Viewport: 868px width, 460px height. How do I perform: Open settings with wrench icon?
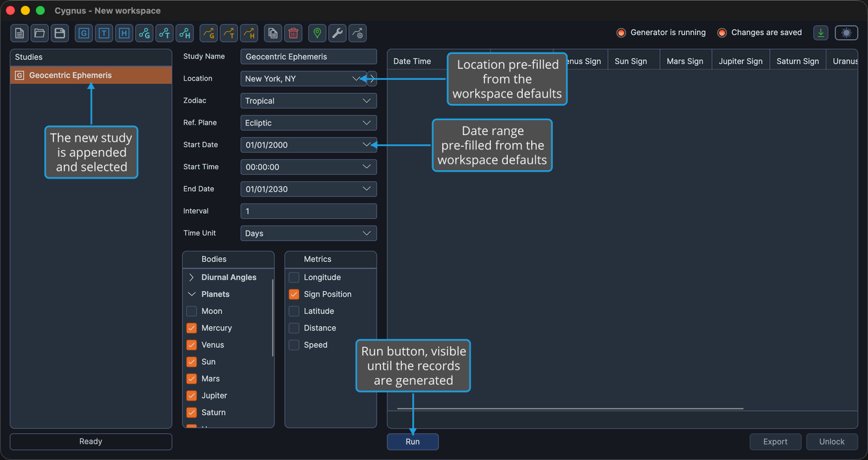tap(337, 33)
